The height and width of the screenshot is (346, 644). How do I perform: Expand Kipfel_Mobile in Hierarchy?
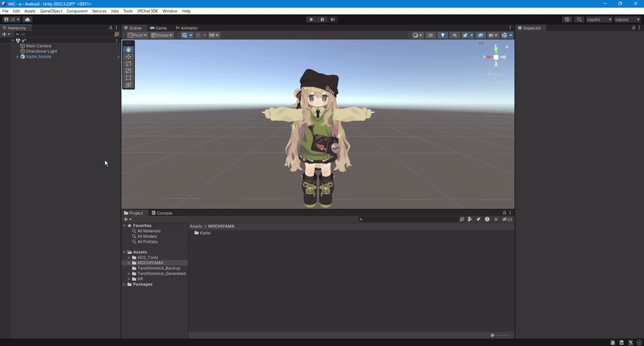point(17,56)
